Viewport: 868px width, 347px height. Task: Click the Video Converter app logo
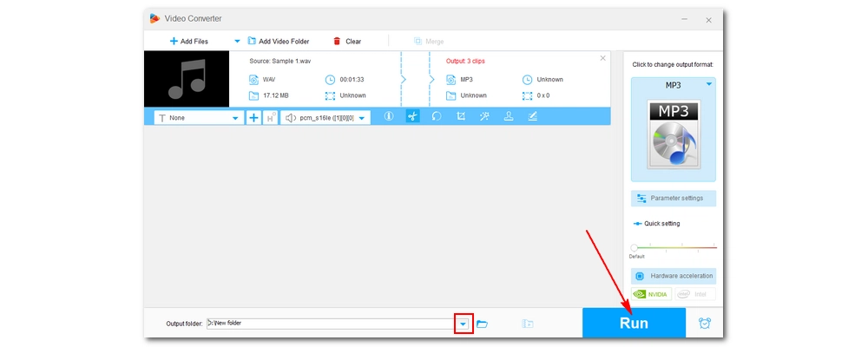point(155,19)
